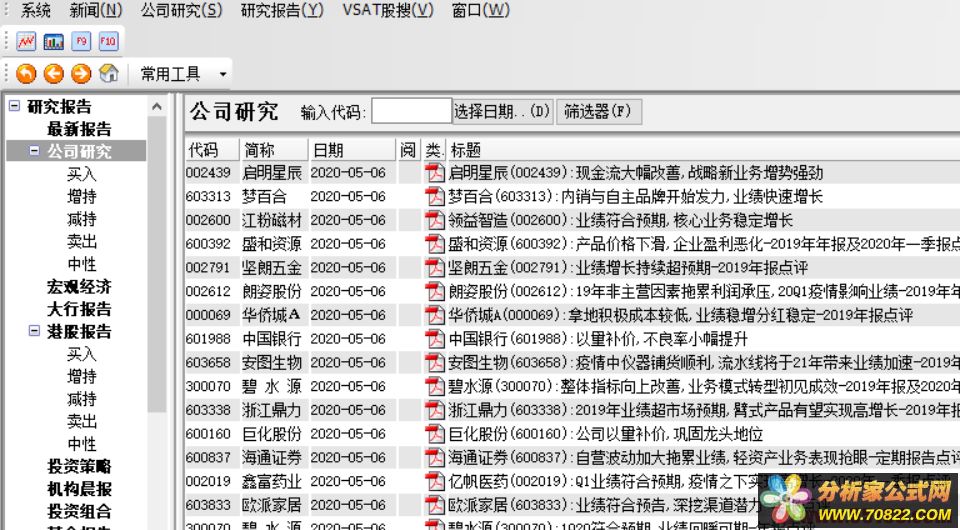This screenshot has height=530, width=960.
Task: Collapse the 港股报告 tree node
Action: click(x=34, y=331)
